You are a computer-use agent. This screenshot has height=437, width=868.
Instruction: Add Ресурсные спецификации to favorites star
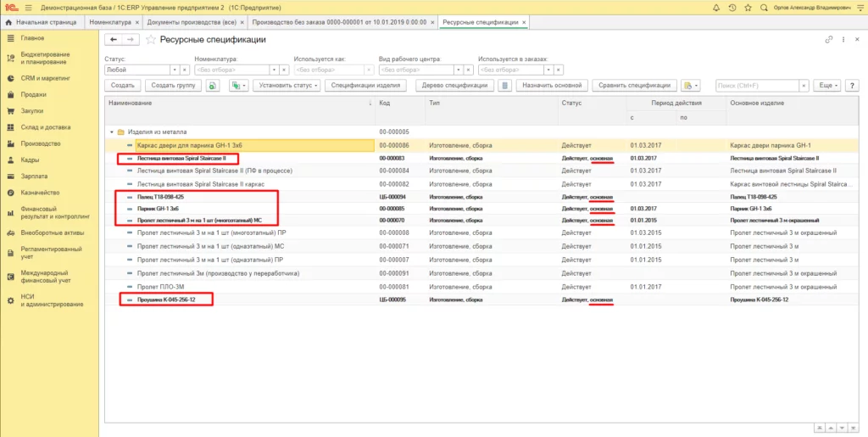pos(151,39)
